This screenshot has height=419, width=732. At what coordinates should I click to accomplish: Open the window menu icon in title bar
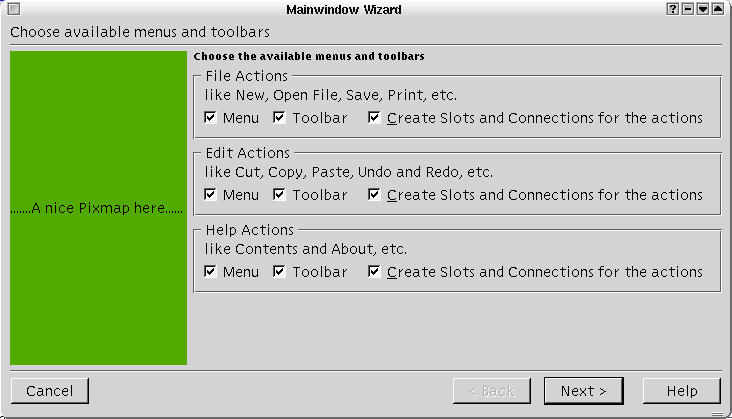tap(12, 9)
